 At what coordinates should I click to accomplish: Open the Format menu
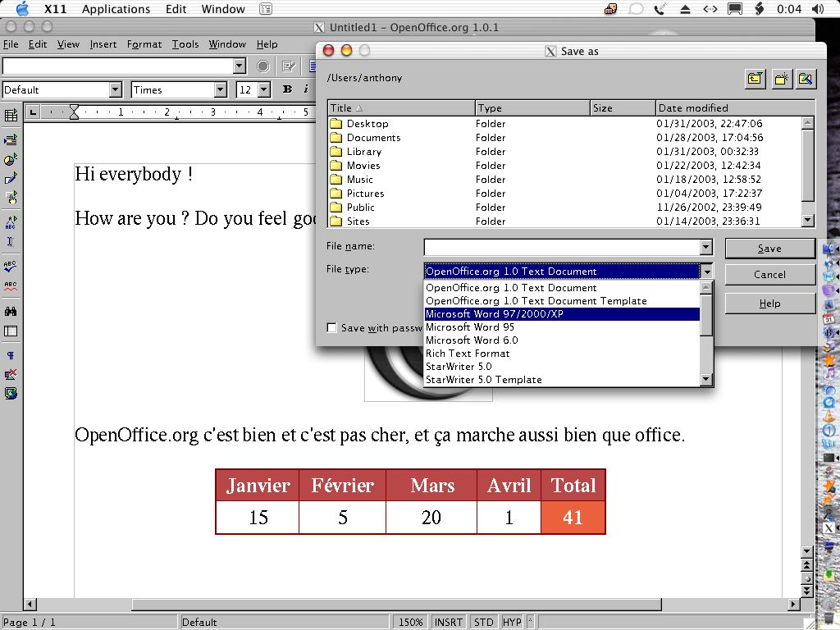point(144,44)
